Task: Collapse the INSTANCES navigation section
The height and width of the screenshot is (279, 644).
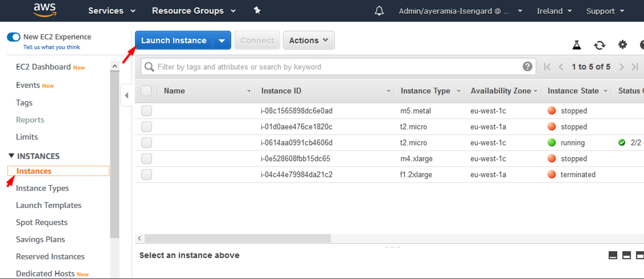Action: pyautogui.click(x=11, y=156)
